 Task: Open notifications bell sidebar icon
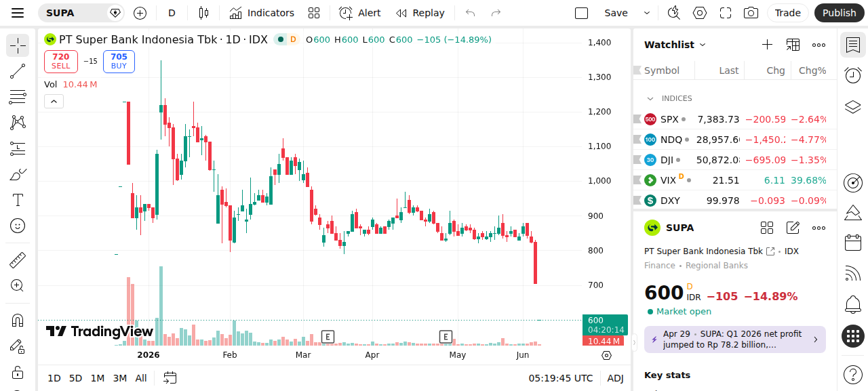[853, 305]
